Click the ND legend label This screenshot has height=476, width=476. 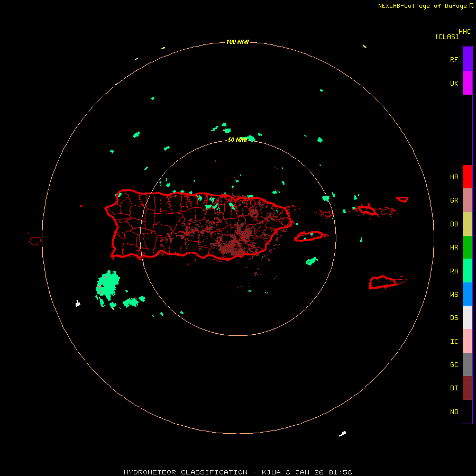[x=454, y=412]
